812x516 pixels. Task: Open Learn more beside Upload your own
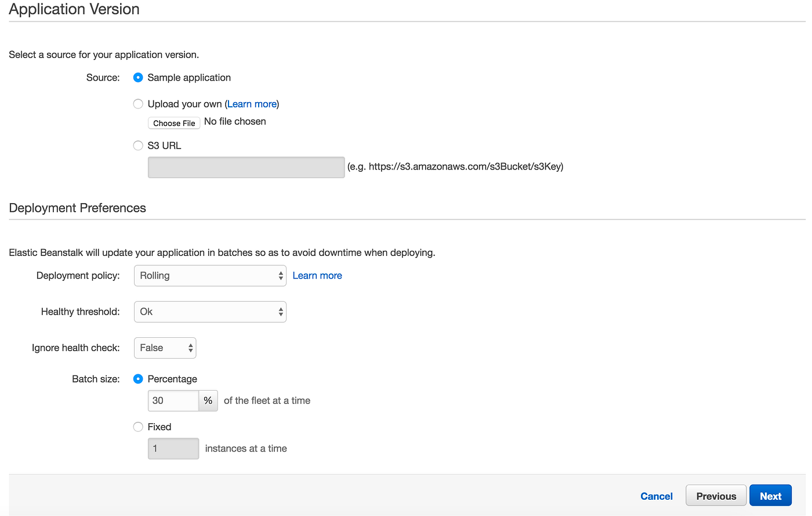pos(252,104)
